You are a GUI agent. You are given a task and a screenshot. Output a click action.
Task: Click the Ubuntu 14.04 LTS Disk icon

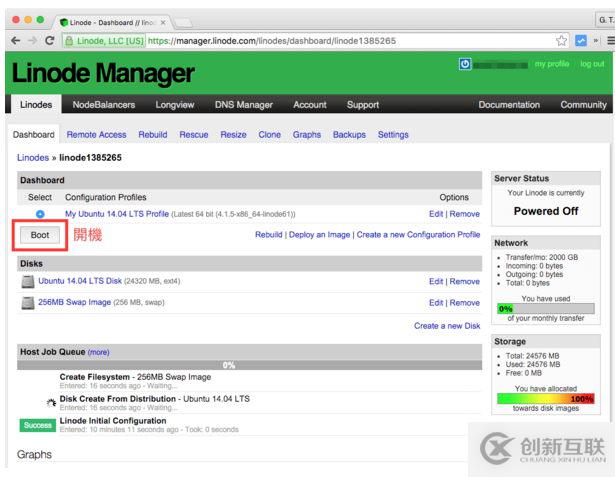click(27, 281)
